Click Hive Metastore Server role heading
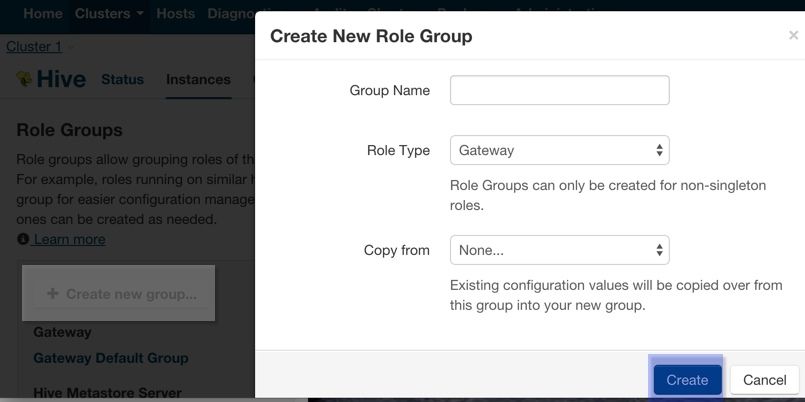 pyautogui.click(x=107, y=393)
